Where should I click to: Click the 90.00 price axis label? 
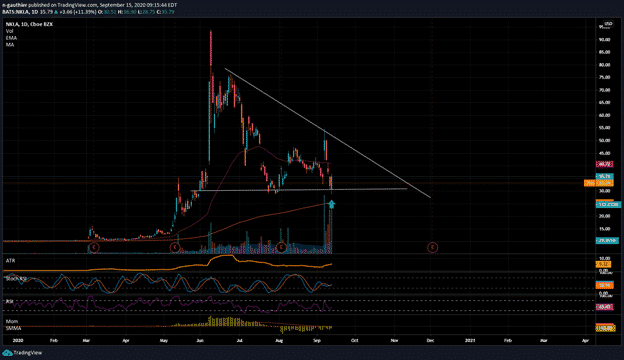click(x=604, y=39)
